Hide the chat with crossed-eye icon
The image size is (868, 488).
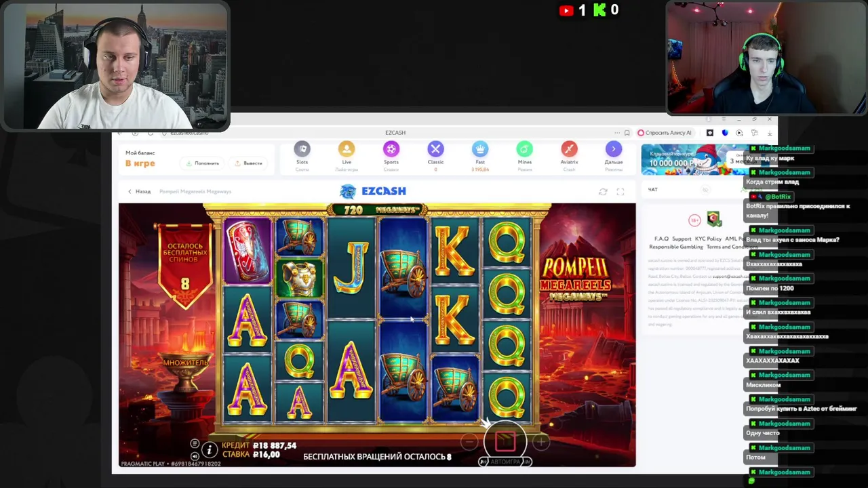[x=705, y=190]
